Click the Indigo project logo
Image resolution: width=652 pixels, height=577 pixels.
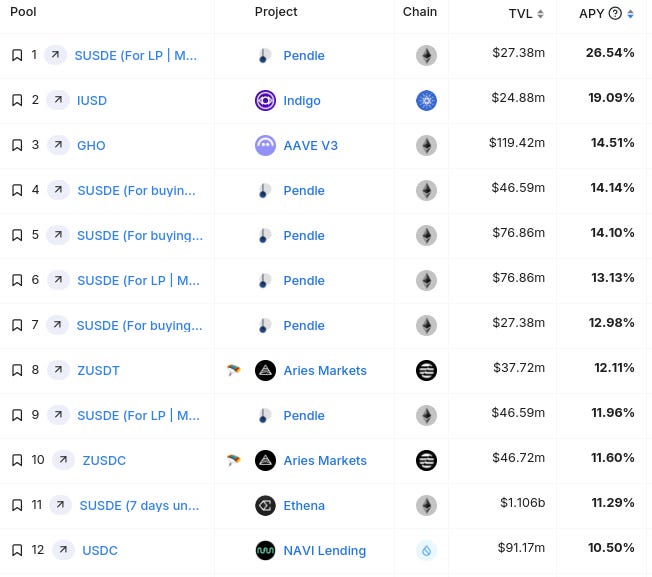(265, 100)
